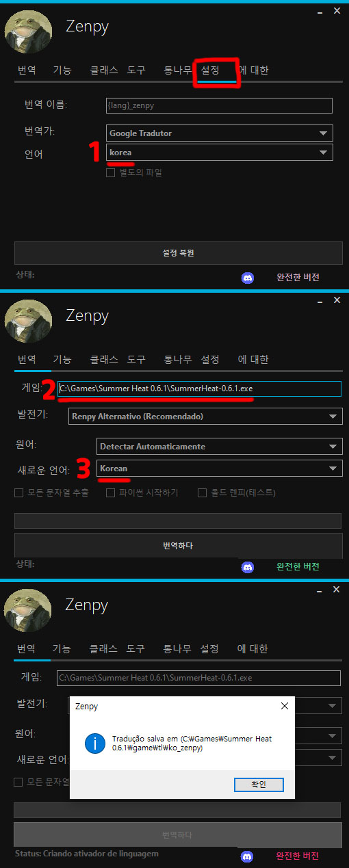
Task: Click the Discord icon in the middle panel
Action: [x=248, y=567]
